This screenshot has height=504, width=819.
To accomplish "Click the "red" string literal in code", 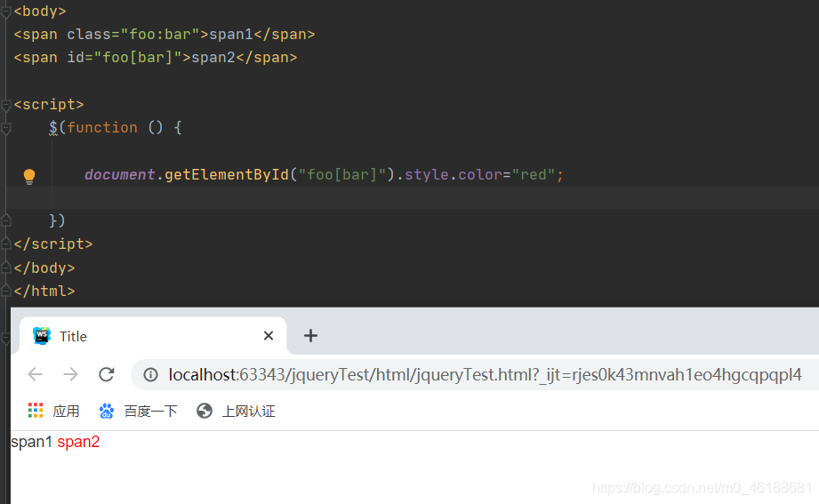I will pos(534,174).
